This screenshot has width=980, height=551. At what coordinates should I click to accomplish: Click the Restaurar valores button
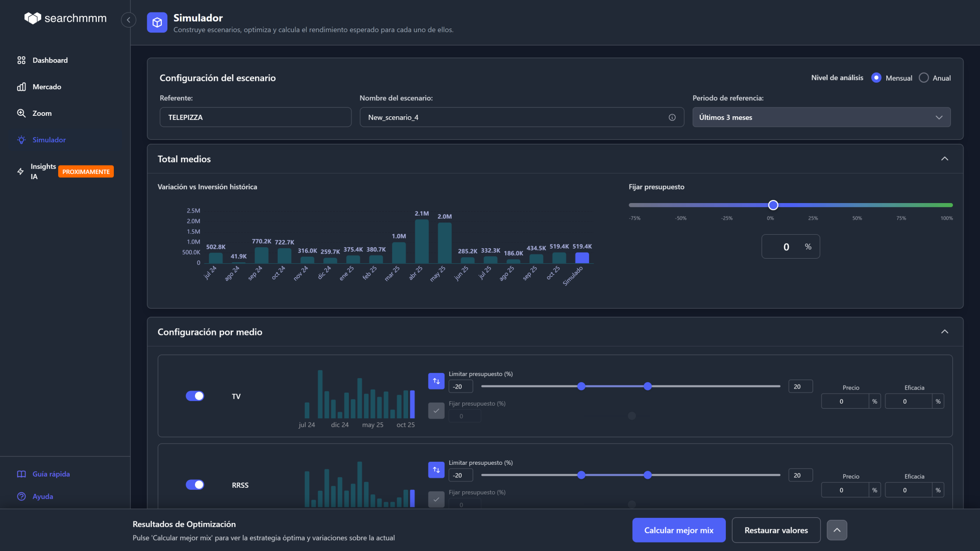(x=776, y=530)
